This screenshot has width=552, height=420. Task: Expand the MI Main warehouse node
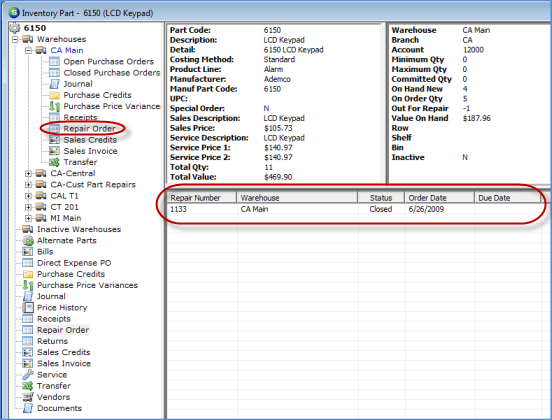28,218
